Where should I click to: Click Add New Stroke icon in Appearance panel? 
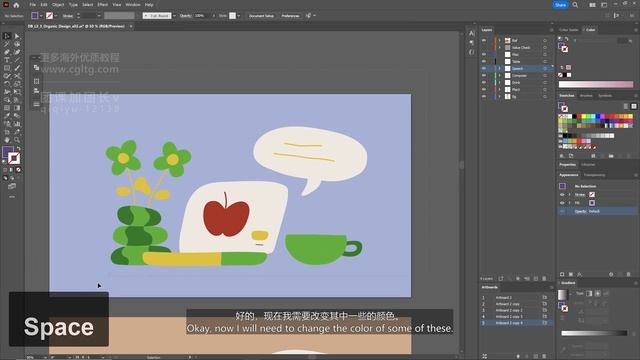[562, 274]
